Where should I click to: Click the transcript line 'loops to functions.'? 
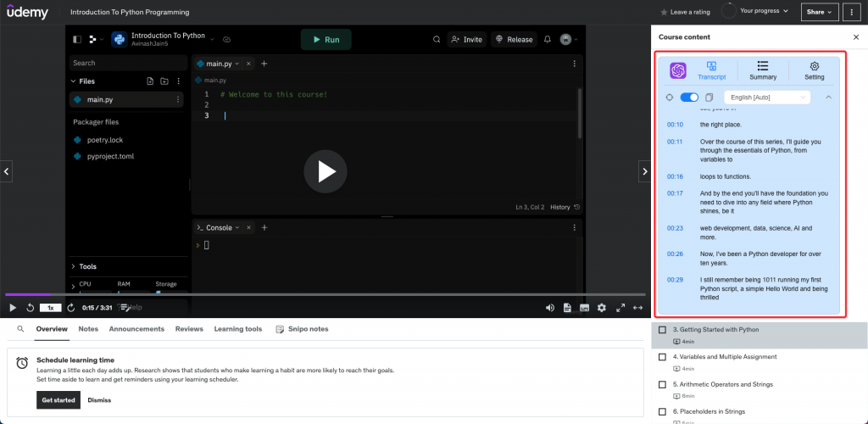click(x=726, y=176)
